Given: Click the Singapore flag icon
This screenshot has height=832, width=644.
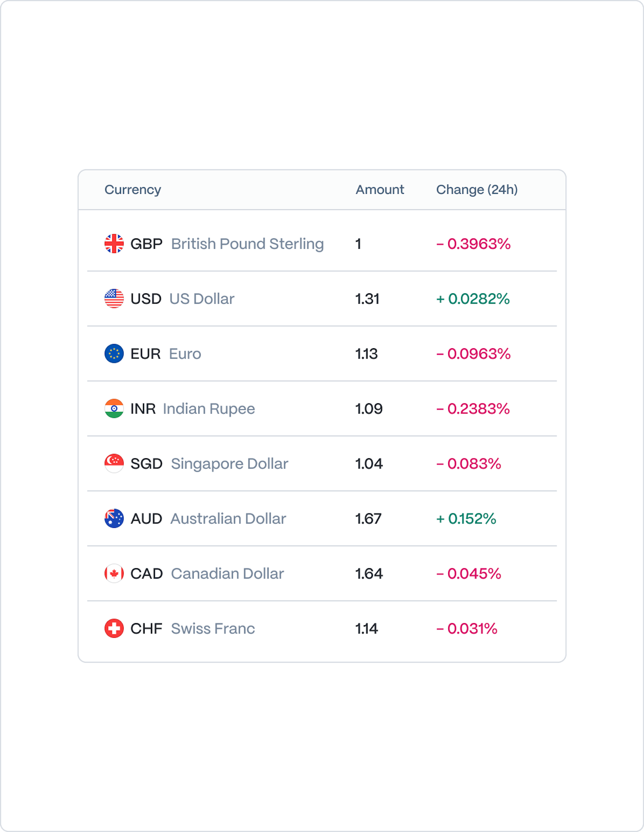Looking at the screenshot, I should click(x=114, y=463).
